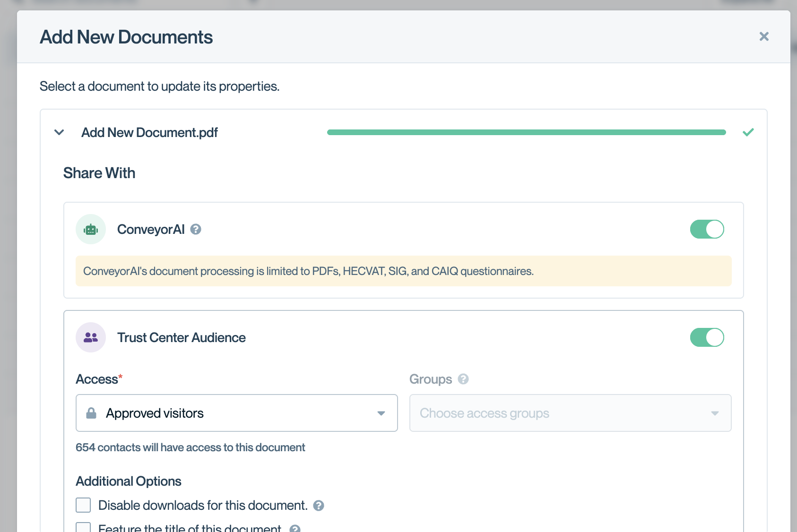Open the ConveyorAI help tooltip icon
Image resolution: width=797 pixels, height=532 pixels.
click(196, 229)
